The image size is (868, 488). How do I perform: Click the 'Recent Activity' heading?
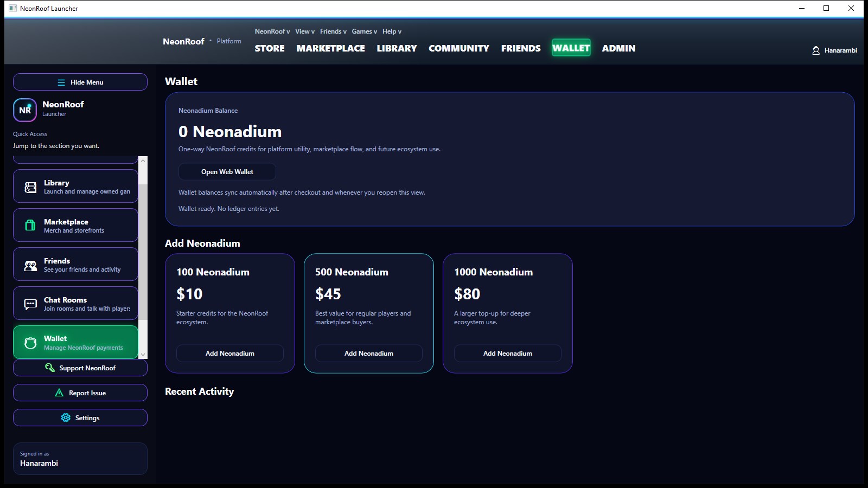pyautogui.click(x=200, y=391)
